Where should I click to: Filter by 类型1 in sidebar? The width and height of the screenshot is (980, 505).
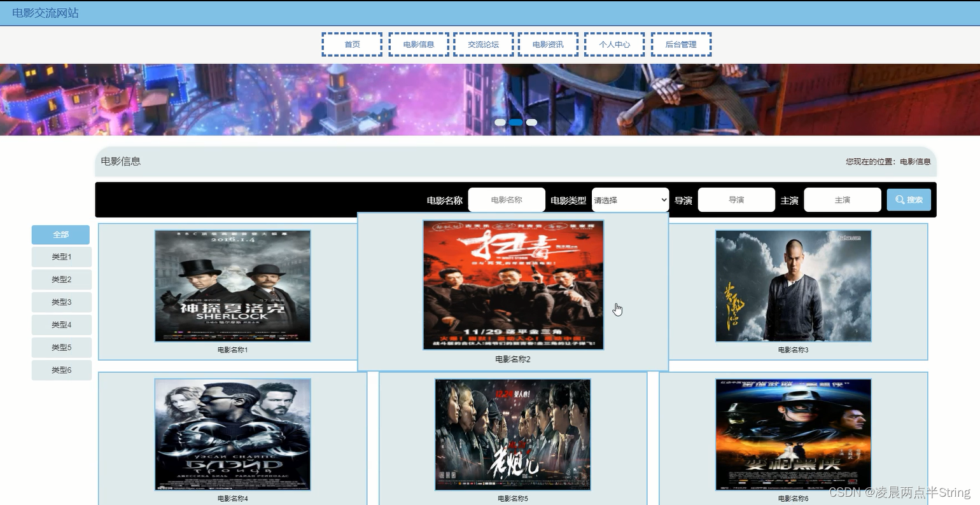coord(62,257)
